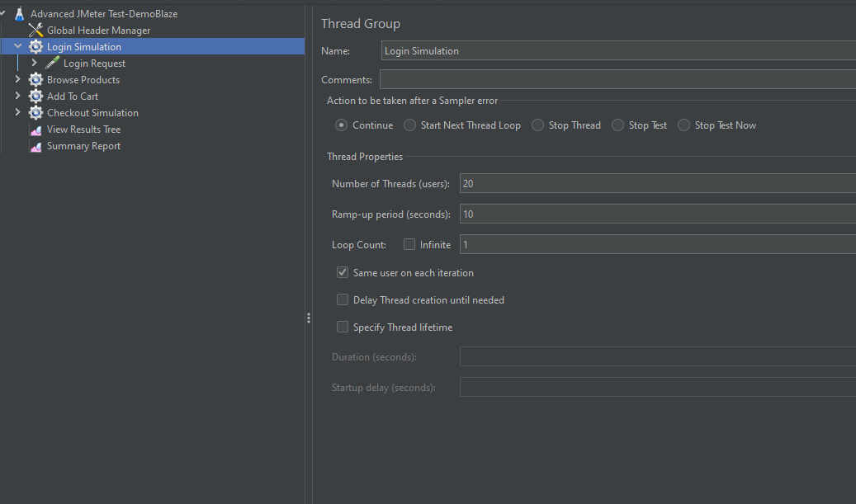This screenshot has height=504, width=856.
Task: Expand the Browse Products thread group
Action: 17,79
